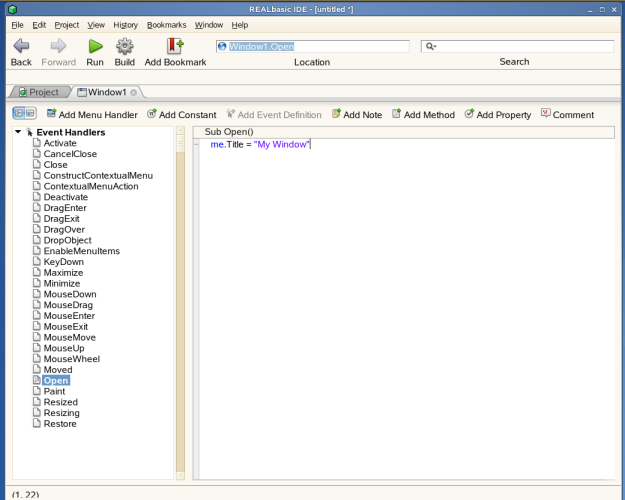625x500 pixels.
Task: Switch to the Project tab
Action: [x=39, y=92]
